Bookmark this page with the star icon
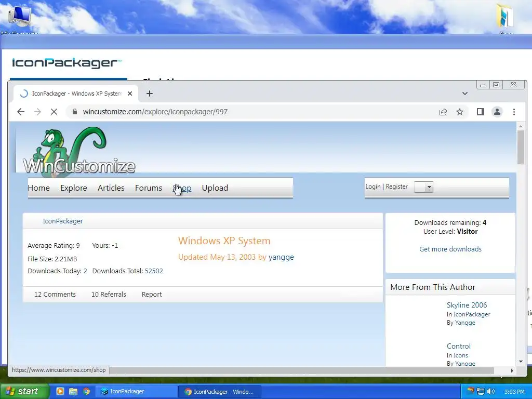 [460, 112]
